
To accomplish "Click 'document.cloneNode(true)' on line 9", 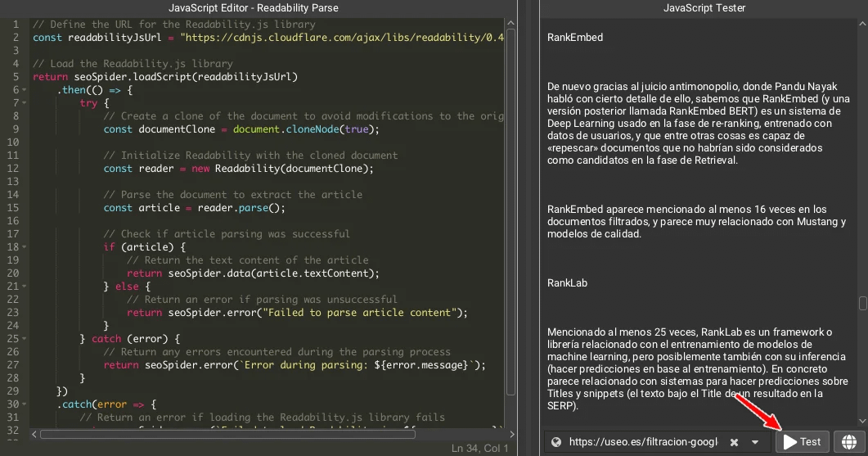I will (x=304, y=129).
